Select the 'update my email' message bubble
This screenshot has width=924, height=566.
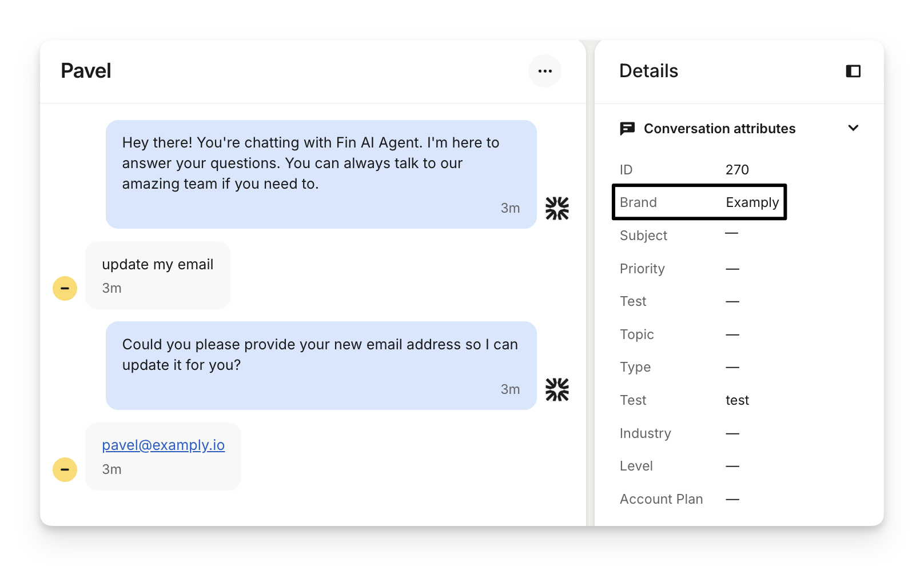pyautogui.click(x=157, y=274)
